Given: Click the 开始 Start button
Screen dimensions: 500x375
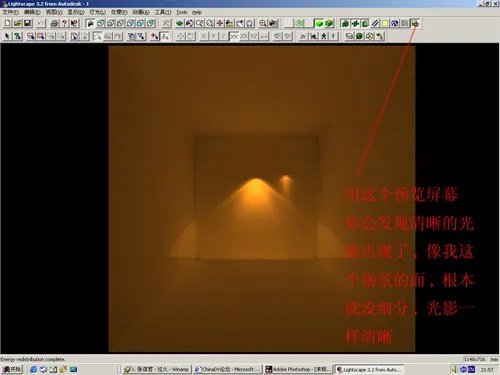Looking at the screenshot, I should pyautogui.click(x=12, y=369).
